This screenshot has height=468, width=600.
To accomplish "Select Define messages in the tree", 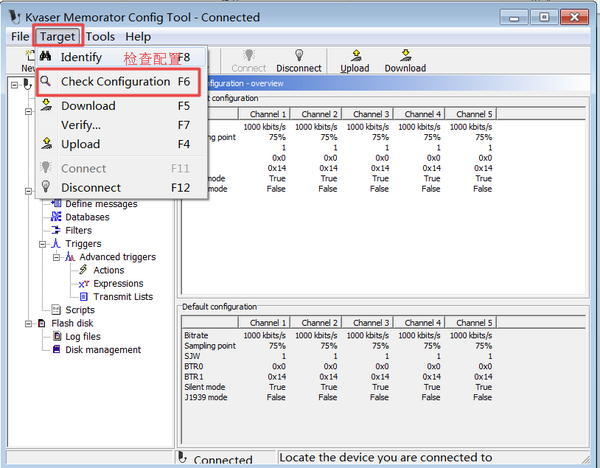I will pyautogui.click(x=101, y=204).
